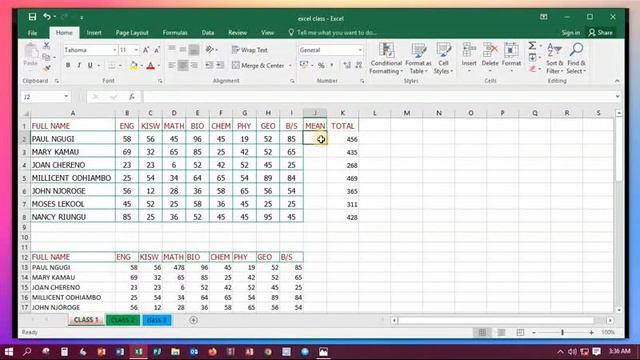Switch to the Formulas tab

[175, 33]
